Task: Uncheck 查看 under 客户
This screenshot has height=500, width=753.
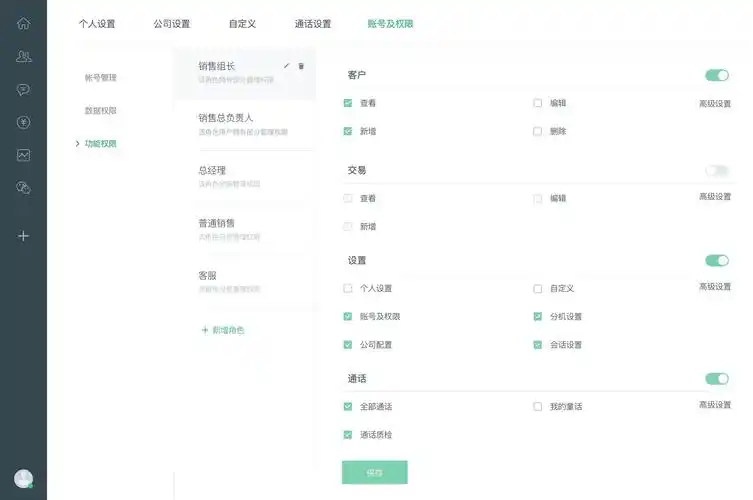Action: coord(348,103)
